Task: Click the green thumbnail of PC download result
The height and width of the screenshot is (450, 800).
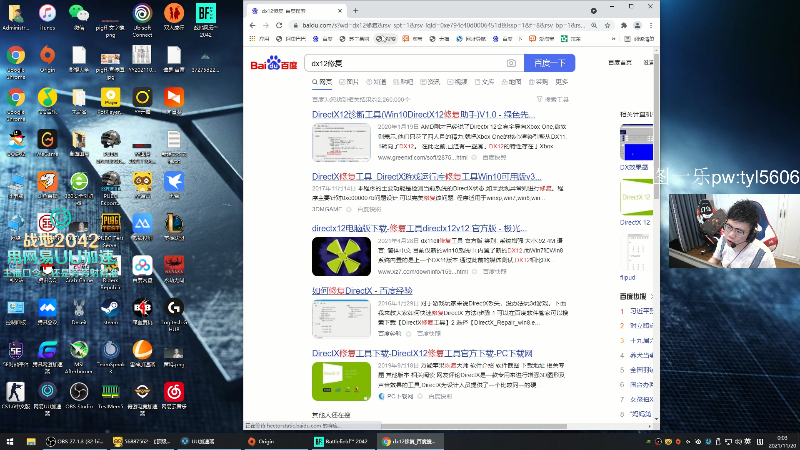Action: pyautogui.click(x=341, y=381)
